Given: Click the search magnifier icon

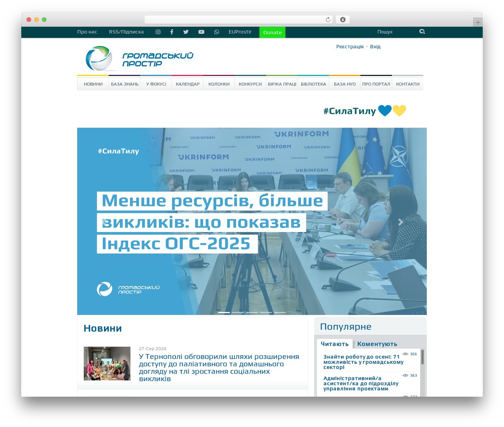Looking at the screenshot, I should pos(422,32).
